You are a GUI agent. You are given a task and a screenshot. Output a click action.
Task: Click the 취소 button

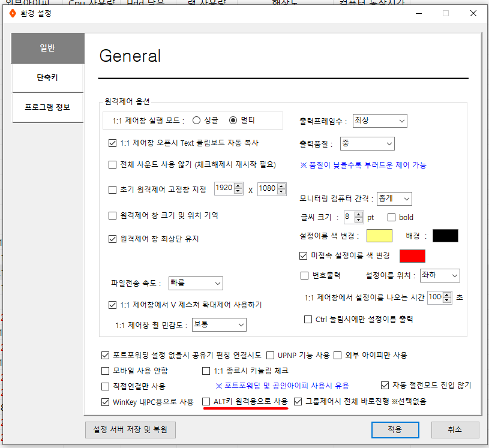[455, 429]
